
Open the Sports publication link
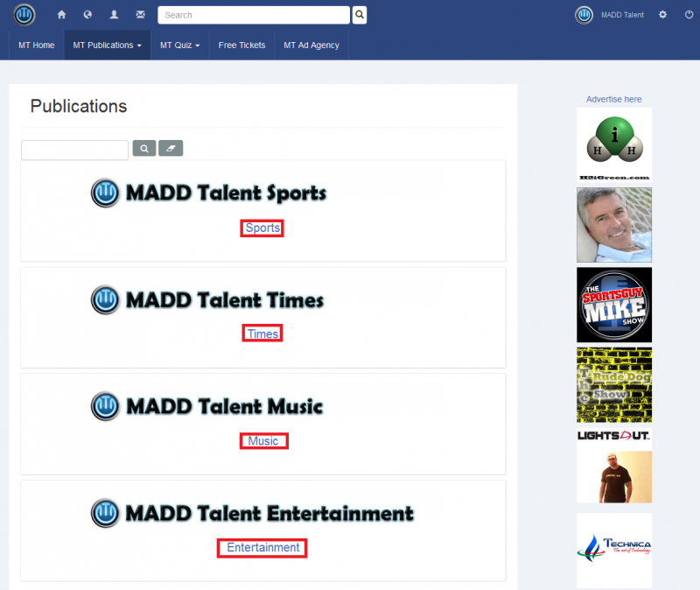click(x=262, y=228)
